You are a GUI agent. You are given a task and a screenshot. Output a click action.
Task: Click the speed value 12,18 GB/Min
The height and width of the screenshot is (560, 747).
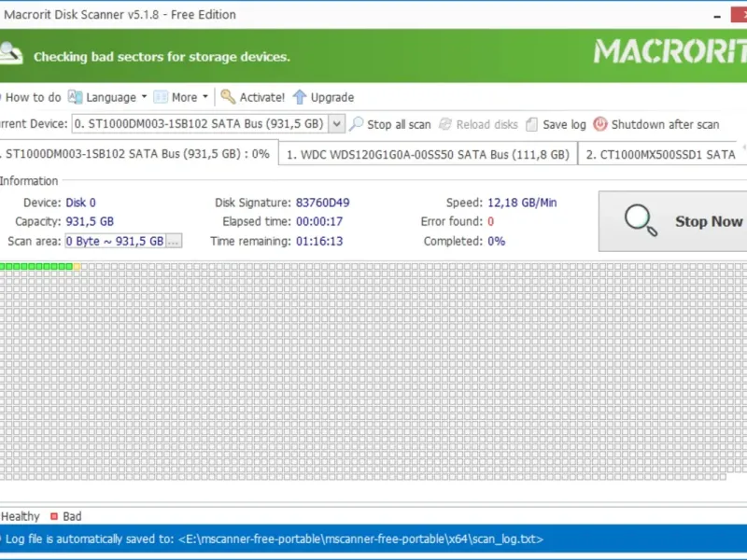[x=522, y=203]
